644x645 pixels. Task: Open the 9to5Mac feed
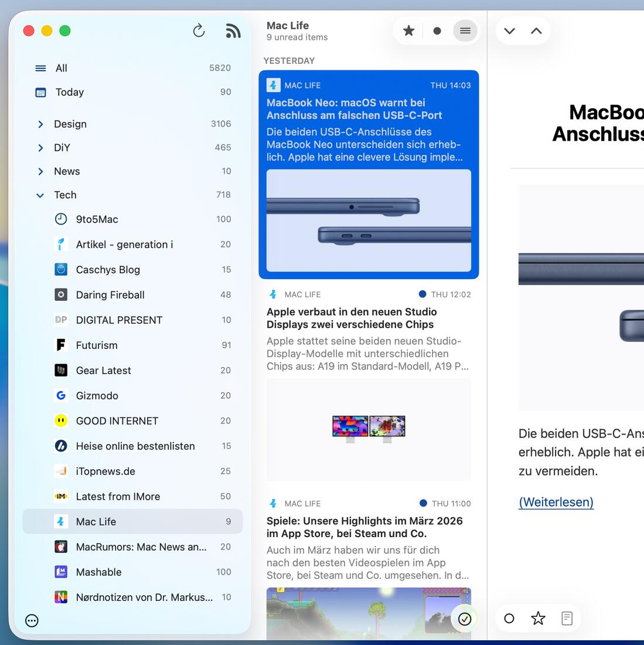pos(133,219)
